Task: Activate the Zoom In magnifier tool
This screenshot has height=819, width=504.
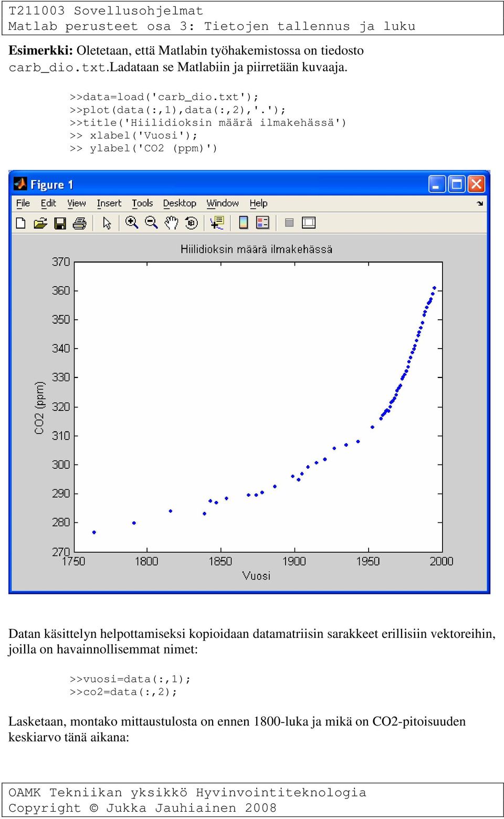Action: [132, 223]
